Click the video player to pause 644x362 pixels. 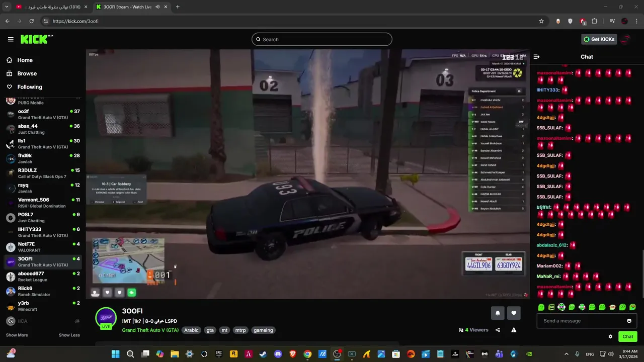307,174
